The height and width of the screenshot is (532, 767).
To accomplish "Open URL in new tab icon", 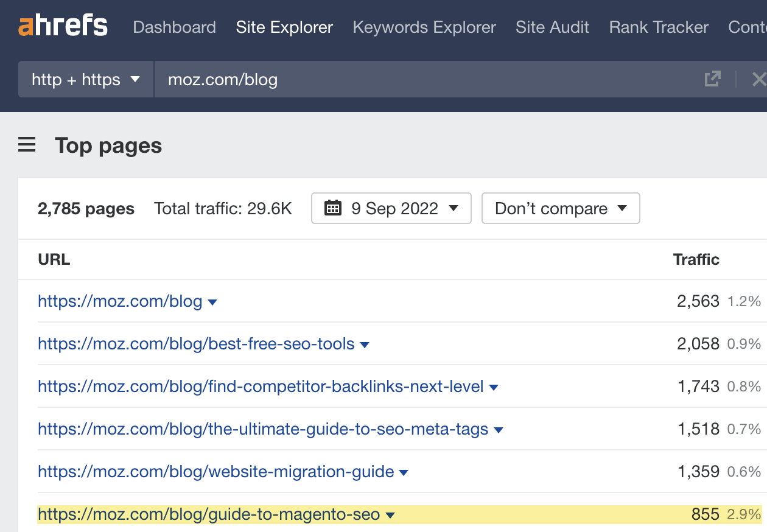I will click(712, 79).
